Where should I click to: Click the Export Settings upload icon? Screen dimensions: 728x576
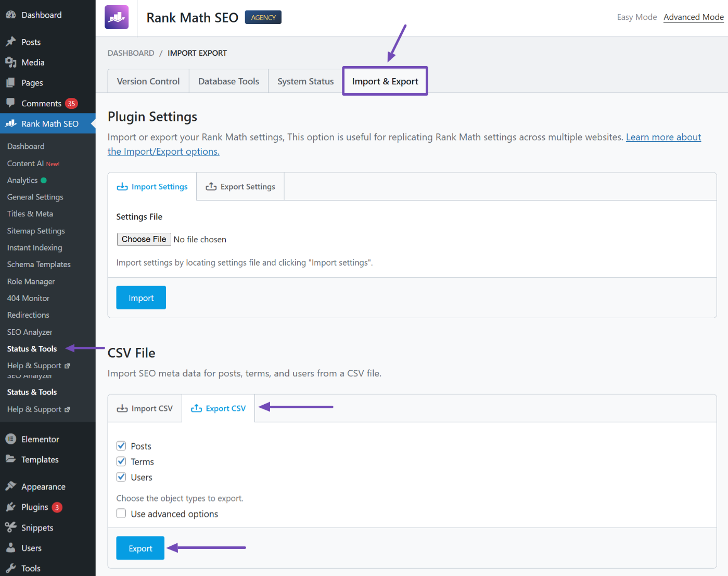pos(211,186)
